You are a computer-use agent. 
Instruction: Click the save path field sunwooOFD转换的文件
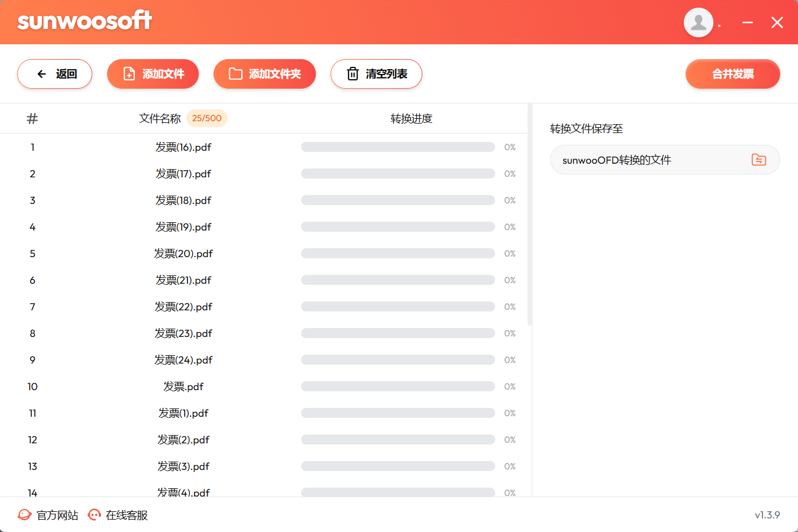tap(665, 160)
